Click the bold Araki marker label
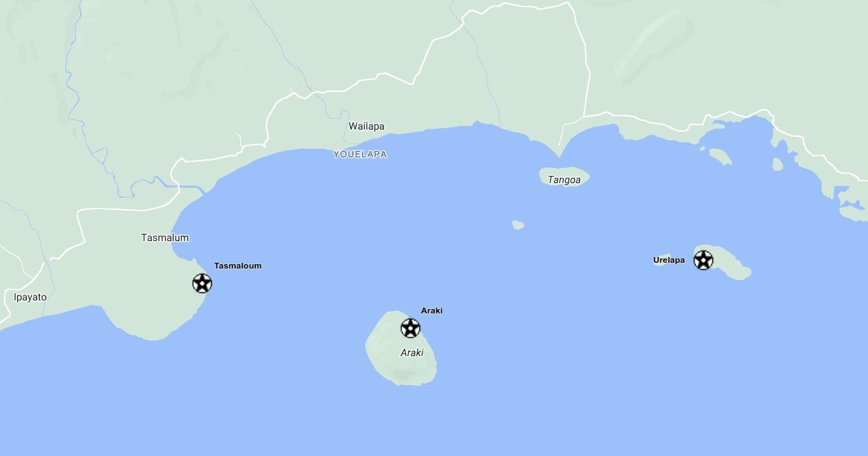 (x=432, y=311)
